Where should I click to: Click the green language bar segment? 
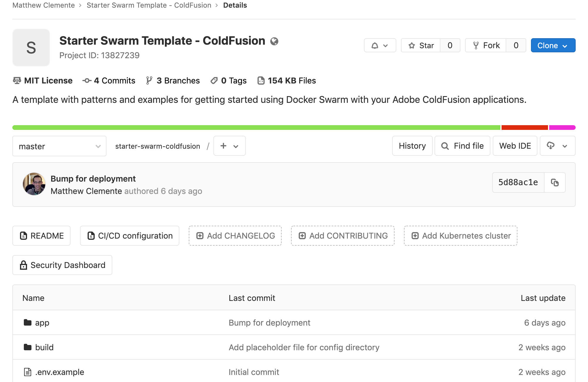256,128
